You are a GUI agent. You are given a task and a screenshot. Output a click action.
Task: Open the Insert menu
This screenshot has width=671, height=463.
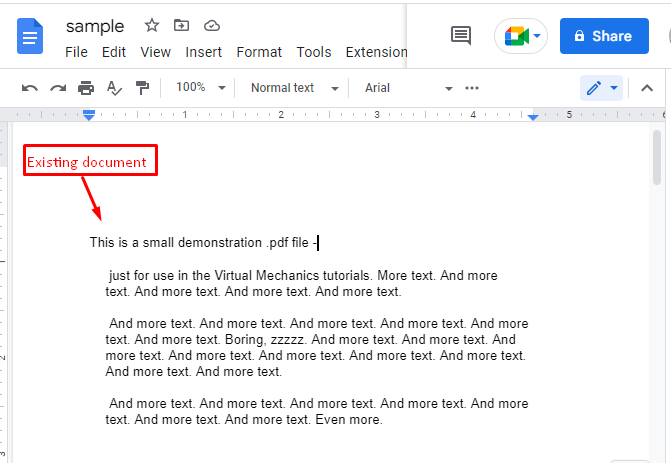click(x=204, y=52)
